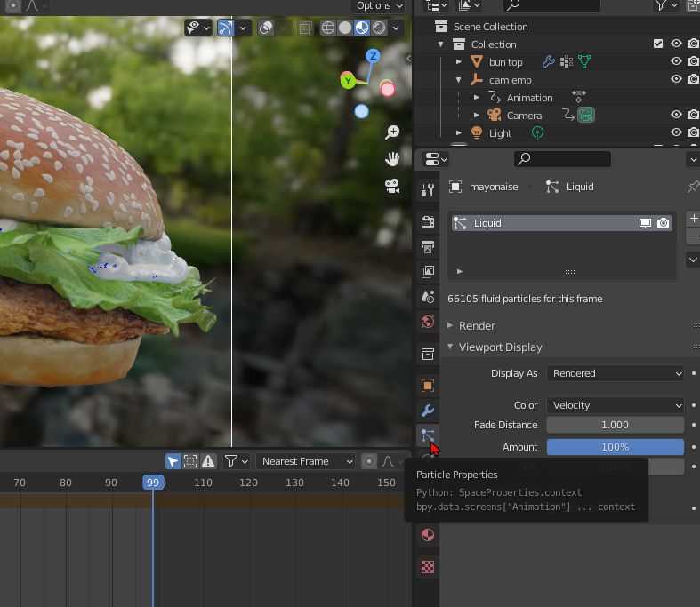Open shading options dropdown arrow
700x607 pixels.
(x=396, y=28)
